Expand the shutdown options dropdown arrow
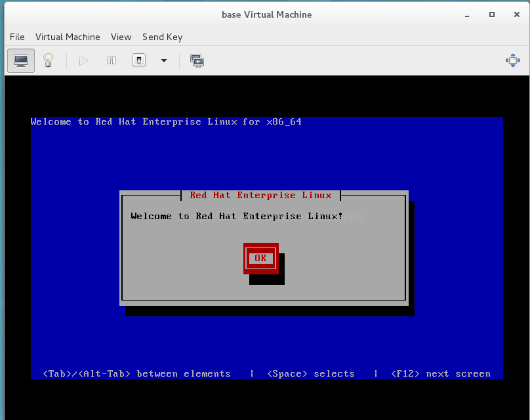This screenshot has width=530, height=420. click(x=164, y=61)
